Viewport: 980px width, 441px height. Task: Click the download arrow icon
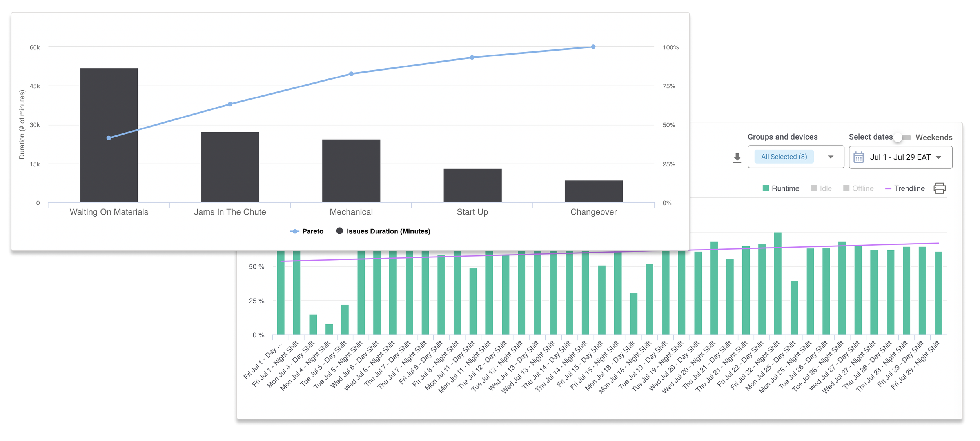(x=737, y=158)
